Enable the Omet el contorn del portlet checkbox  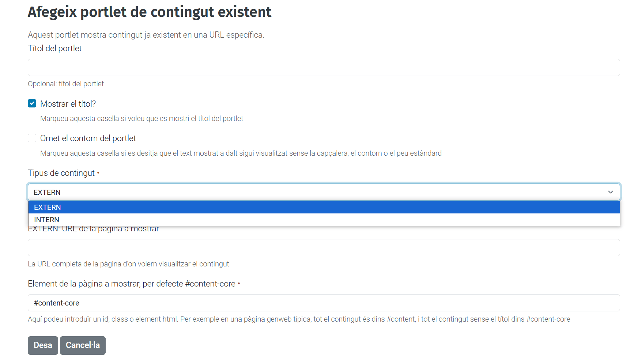[32, 138]
